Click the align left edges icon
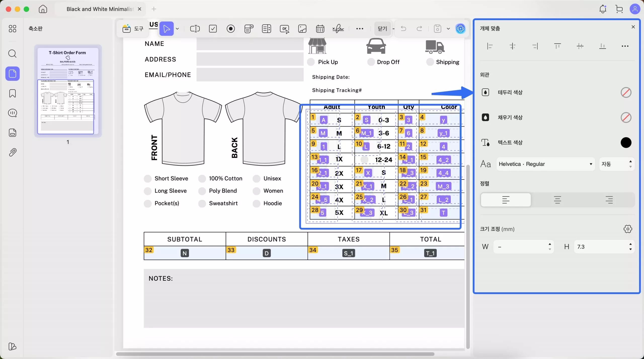 click(490, 46)
